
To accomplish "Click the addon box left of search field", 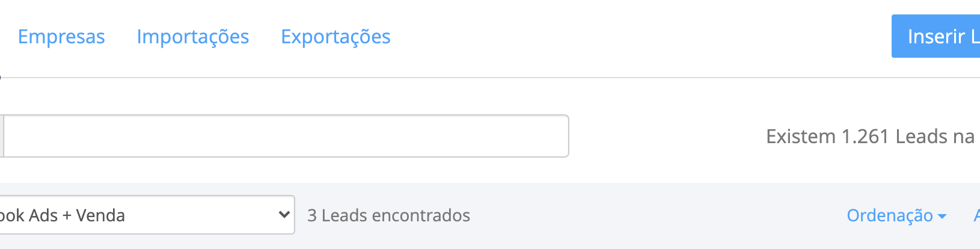I will tap(2, 136).
